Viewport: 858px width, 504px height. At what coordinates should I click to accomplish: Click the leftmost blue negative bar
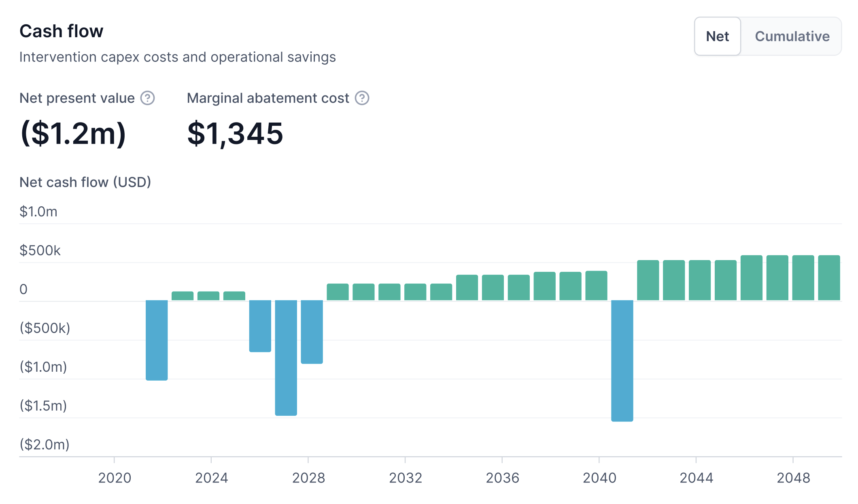click(x=157, y=340)
